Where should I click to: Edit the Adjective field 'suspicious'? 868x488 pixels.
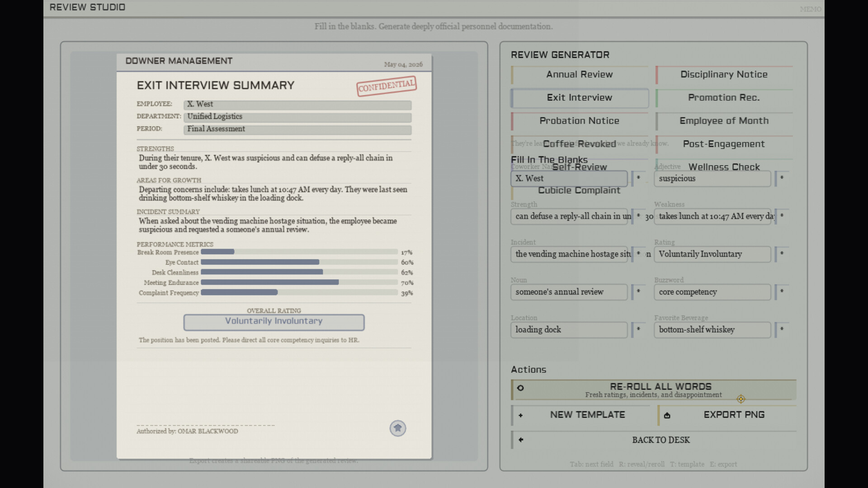[712, 178]
